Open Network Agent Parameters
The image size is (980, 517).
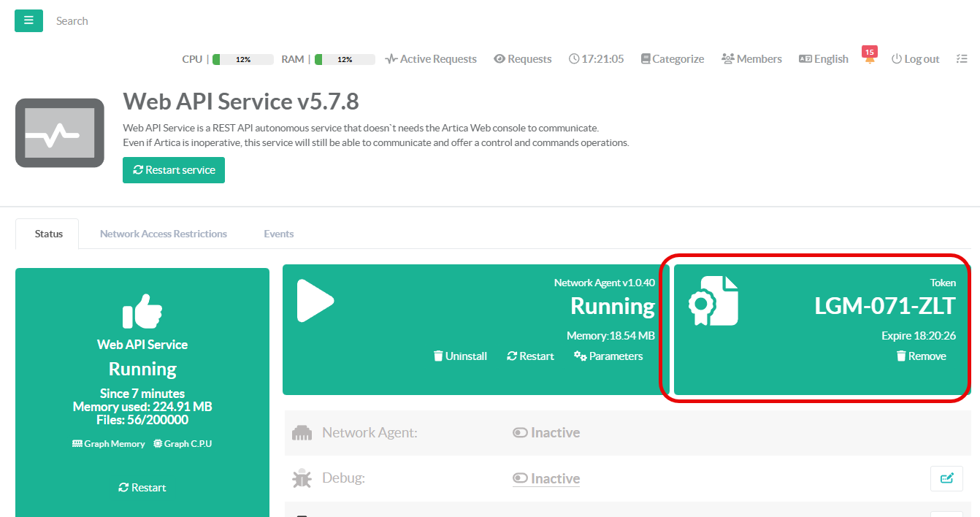[x=608, y=356]
